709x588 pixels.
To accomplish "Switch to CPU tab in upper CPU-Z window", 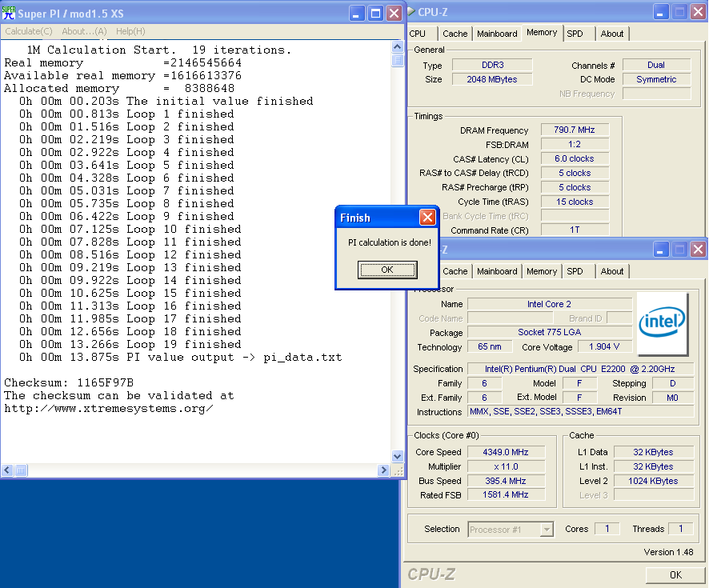I will tap(418, 34).
